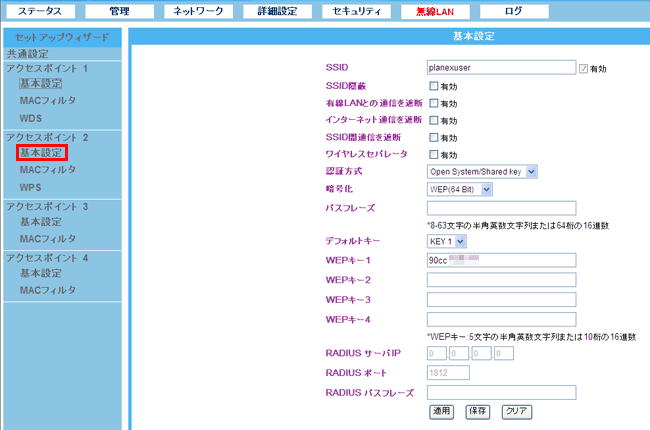Click the WEPキー3 input field
The image size is (650, 430).
501,299
